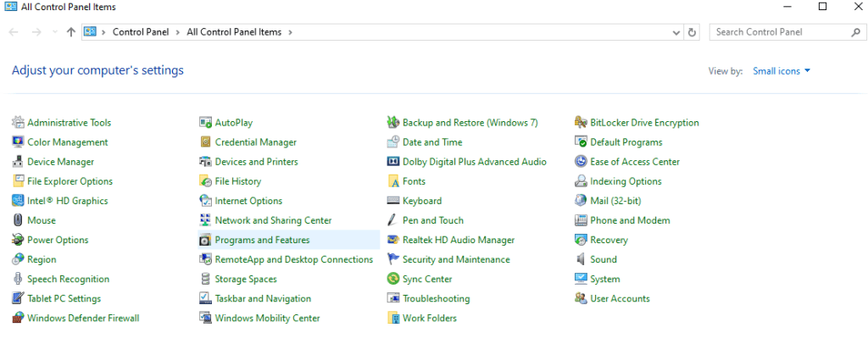The image size is (868, 355).
Task: Click the Sync Center icon
Action: 393,280
